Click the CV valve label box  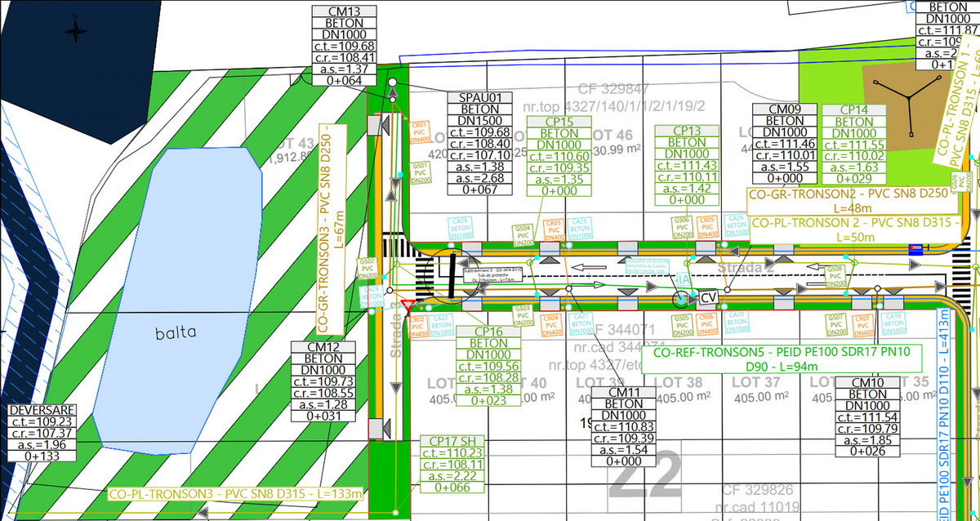tap(708, 296)
